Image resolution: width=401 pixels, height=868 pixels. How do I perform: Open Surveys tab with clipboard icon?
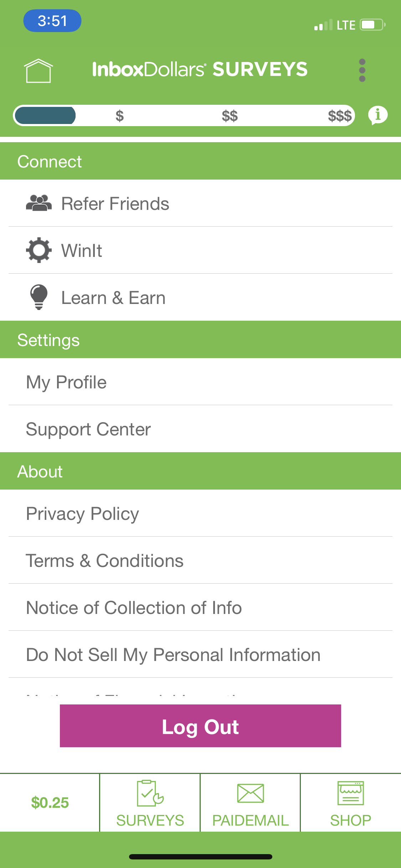tap(150, 803)
